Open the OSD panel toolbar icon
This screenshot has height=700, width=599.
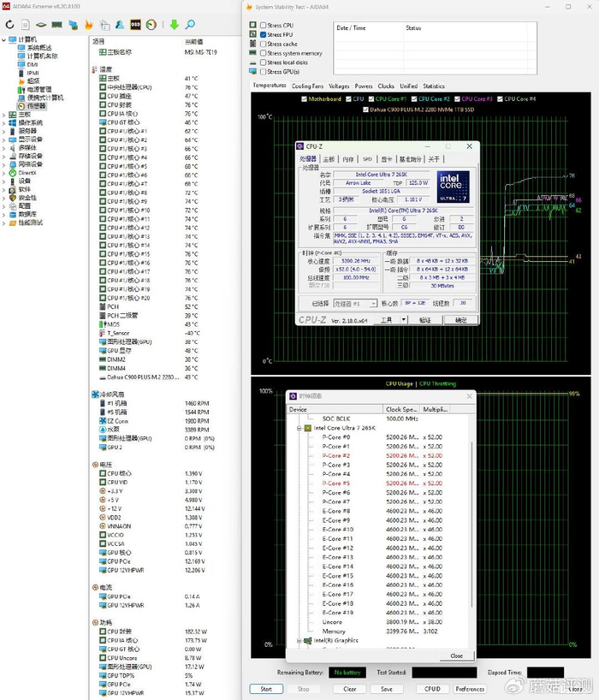point(135,25)
